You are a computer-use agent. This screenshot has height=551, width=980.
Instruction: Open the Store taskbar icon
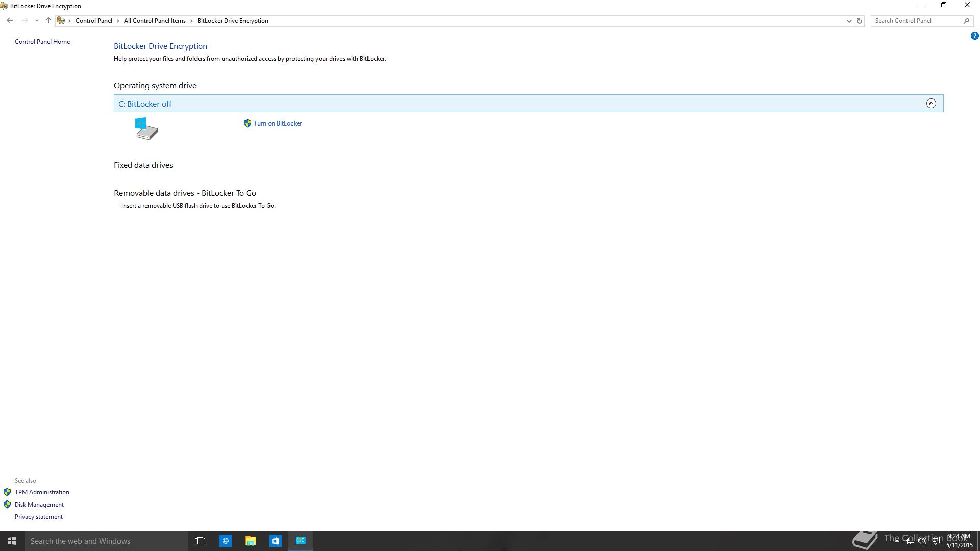tap(275, 541)
